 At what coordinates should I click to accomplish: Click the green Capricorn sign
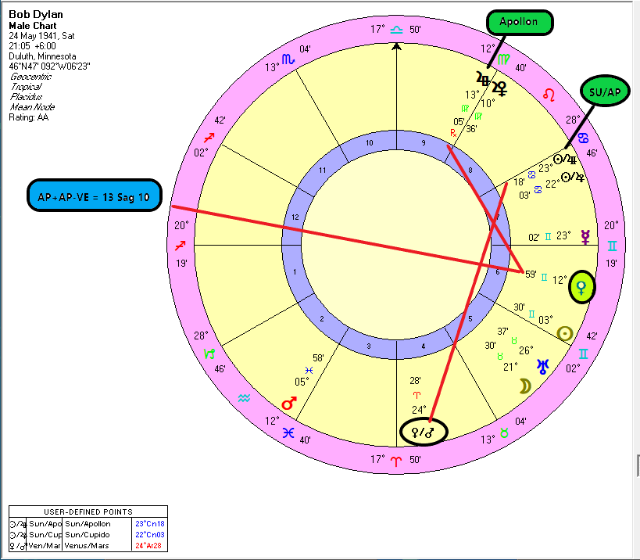tap(209, 353)
